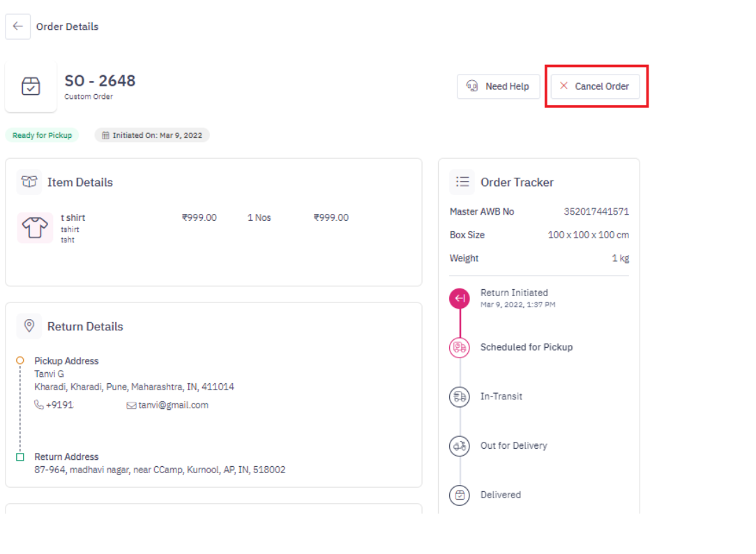The width and height of the screenshot is (756, 554).
Task: Open the Need Help button
Action: coord(498,86)
